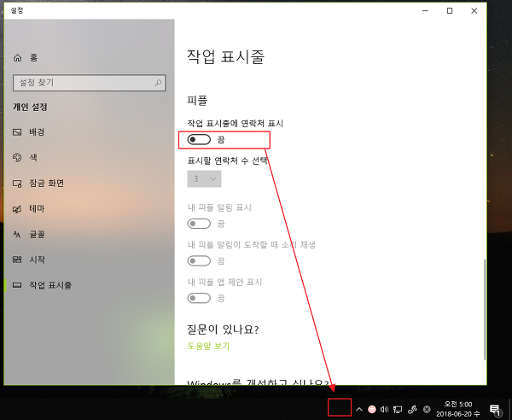Open the 테마 (Themes) page
The height and width of the screenshot is (420, 512).
pyautogui.click(x=29, y=208)
